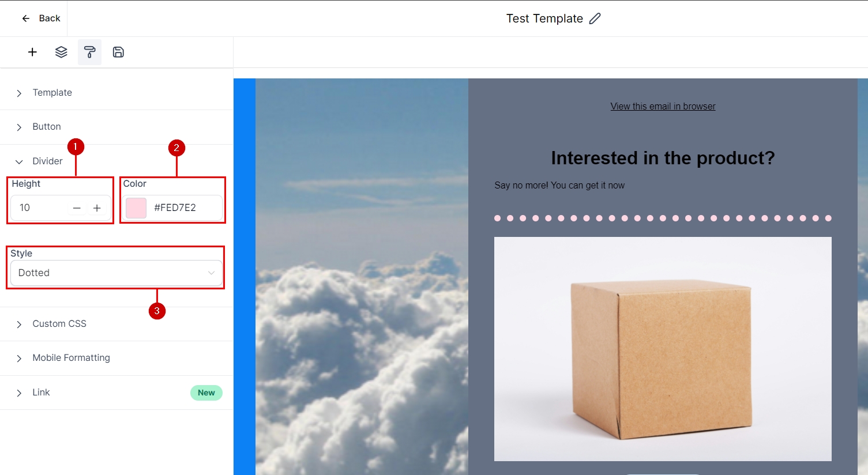Open the layers stack icon
Image resolution: width=868 pixels, height=475 pixels.
[x=61, y=52]
